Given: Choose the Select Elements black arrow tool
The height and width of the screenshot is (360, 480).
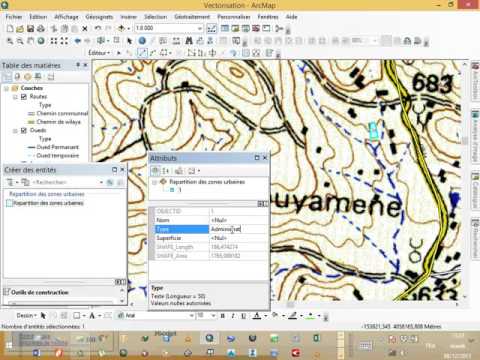Looking at the screenshot, I should pyautogui.click(x=130, y=41).
